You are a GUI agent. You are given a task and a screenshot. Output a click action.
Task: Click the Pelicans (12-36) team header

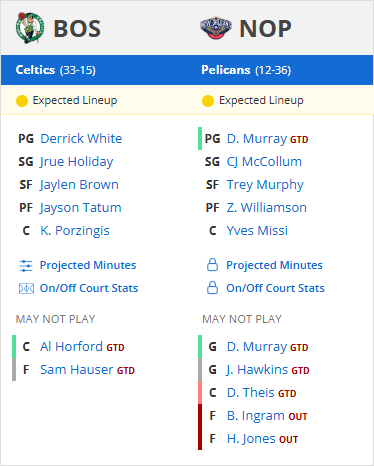pos(246,70)
